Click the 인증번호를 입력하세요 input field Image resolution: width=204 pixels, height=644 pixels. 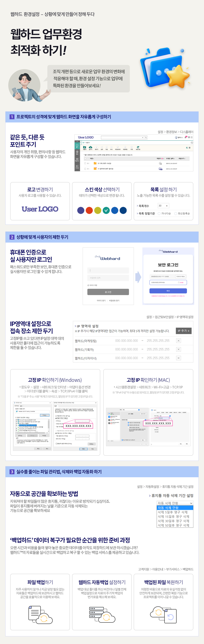(x=168, y=282)
